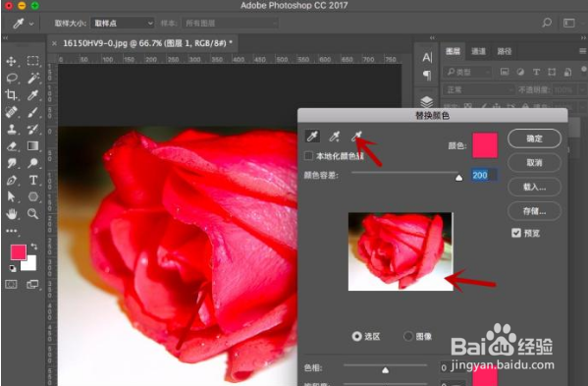The image size is (588, 386).
Task: Select the 选区 radio button
Action: click(356, 336)
